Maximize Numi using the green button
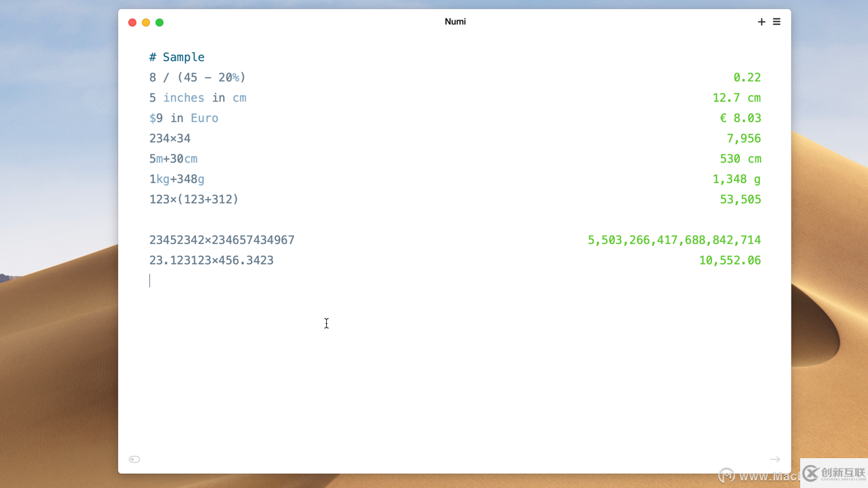The height and width of the screenshot is (488, 868). [159, 22]
